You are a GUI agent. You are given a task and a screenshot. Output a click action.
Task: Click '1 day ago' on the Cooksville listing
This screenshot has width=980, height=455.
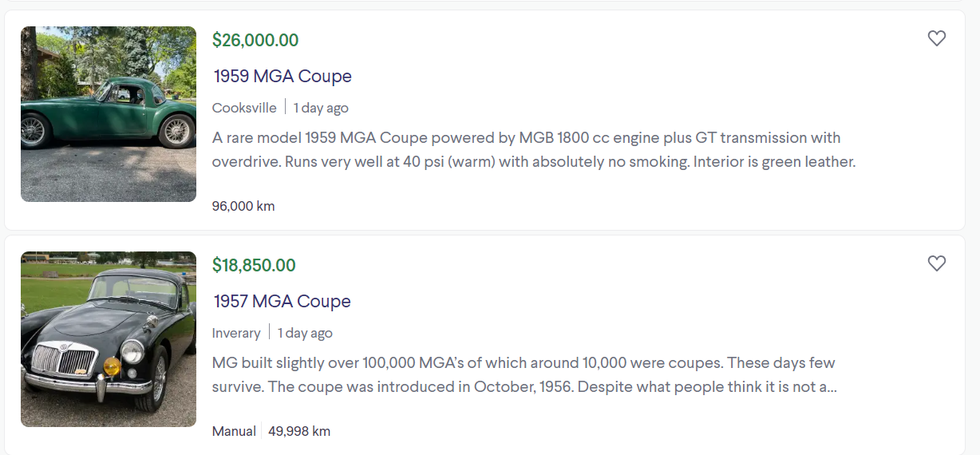coord(321,108)
